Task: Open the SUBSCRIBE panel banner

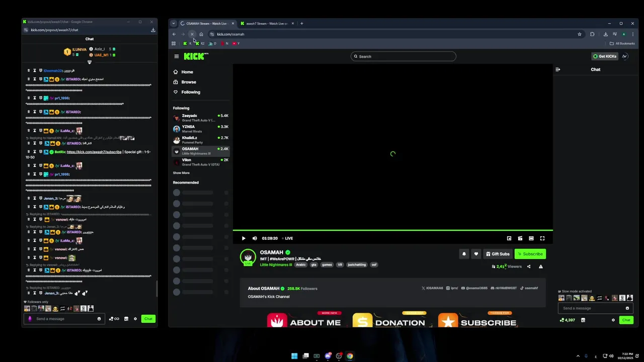Action: tap(477, 320)
